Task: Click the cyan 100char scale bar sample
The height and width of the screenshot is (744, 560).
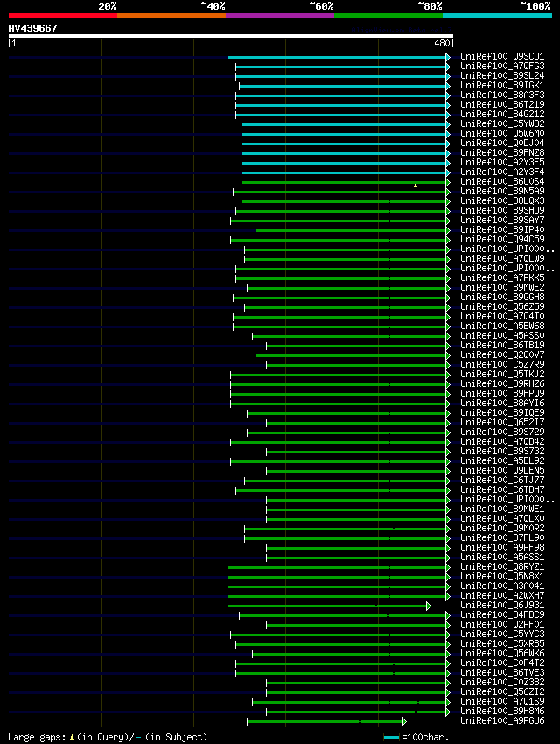Action: pyautogui.click(x=391, y=737)
